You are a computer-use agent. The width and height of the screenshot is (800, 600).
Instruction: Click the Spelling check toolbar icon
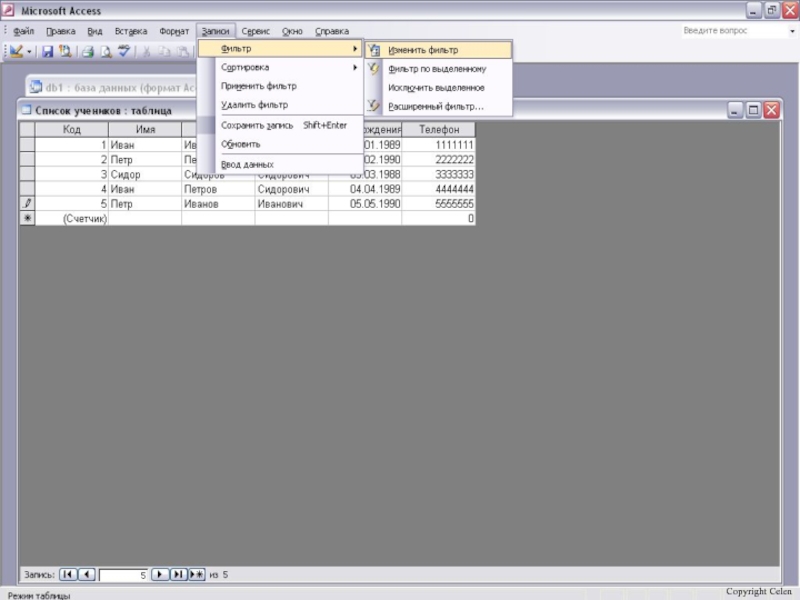tap(124, 51)
